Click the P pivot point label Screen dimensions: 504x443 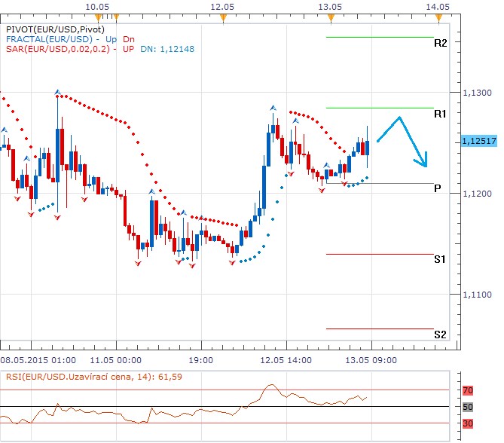(438, 188)
